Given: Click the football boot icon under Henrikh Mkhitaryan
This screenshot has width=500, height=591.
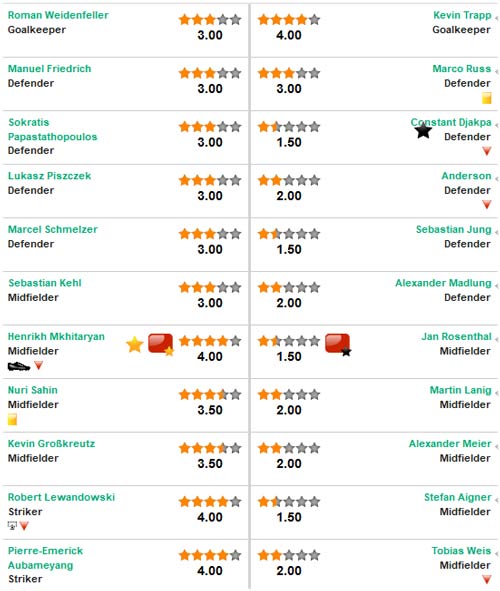Looking at the screenshot, I should [19, 366].
